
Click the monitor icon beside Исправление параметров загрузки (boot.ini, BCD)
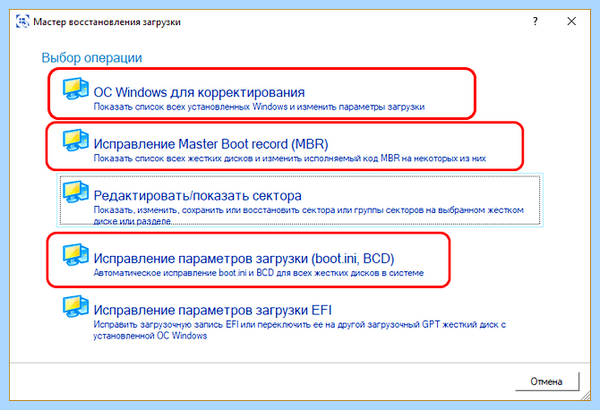coord(75,255)
